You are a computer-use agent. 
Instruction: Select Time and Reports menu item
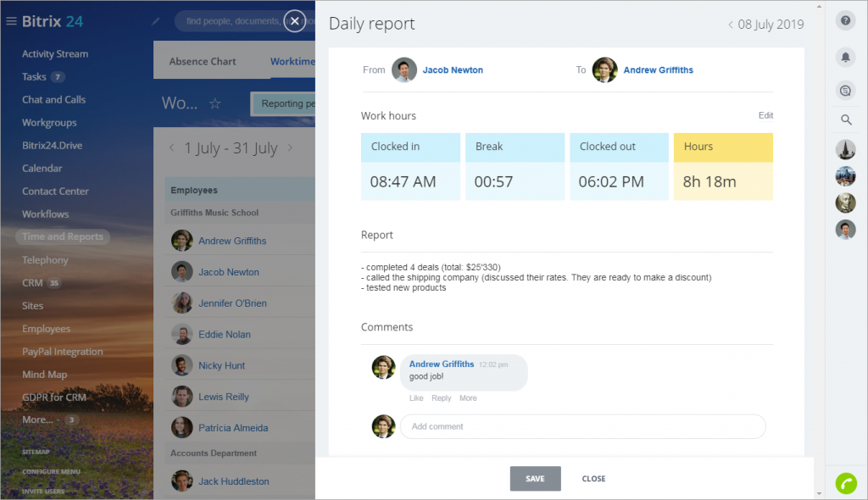tap(63, 236)
